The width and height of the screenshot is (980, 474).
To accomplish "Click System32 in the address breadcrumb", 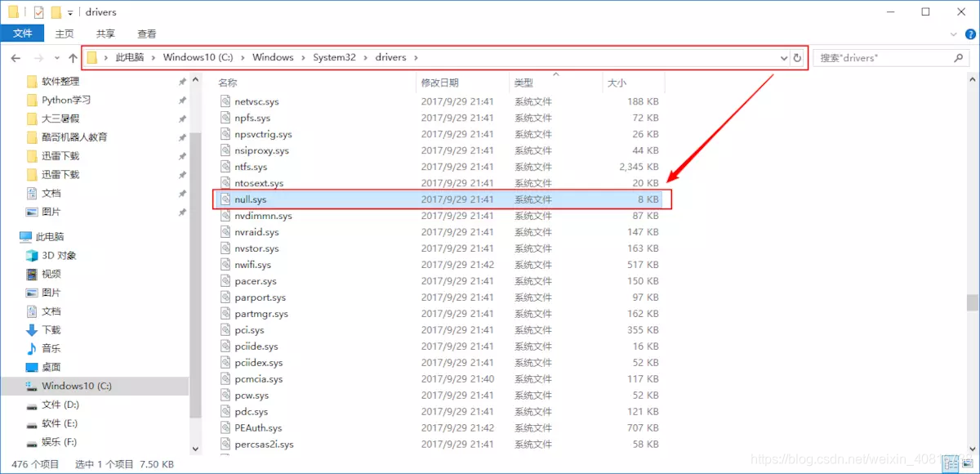I will 334,58.
